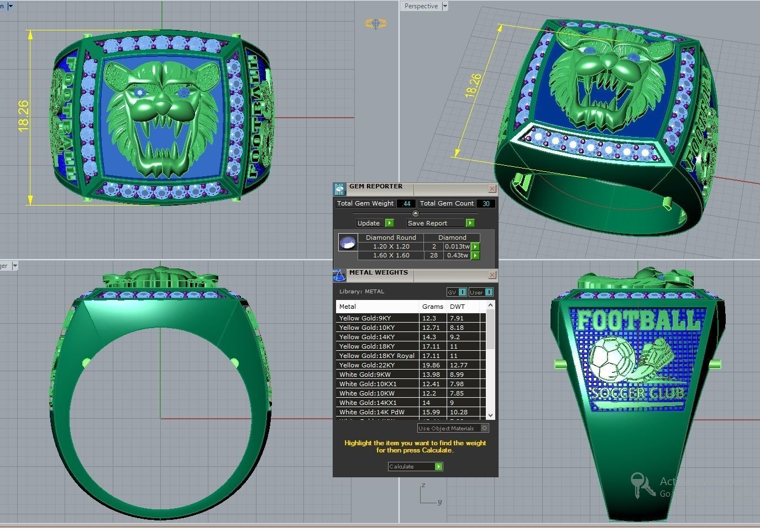760x532 pixels.
Task: Close the Gem Reporter panel
Action: (492, 189)
